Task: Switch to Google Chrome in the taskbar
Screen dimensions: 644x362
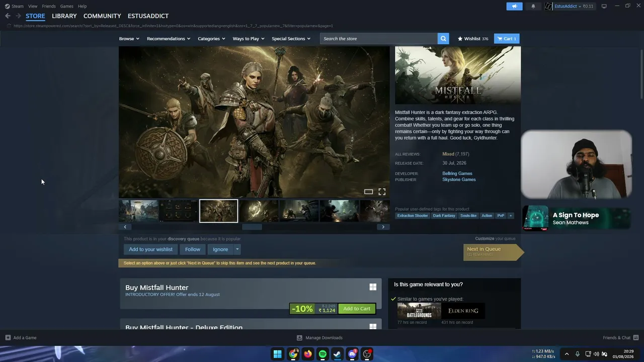Action: coord(293,354)
